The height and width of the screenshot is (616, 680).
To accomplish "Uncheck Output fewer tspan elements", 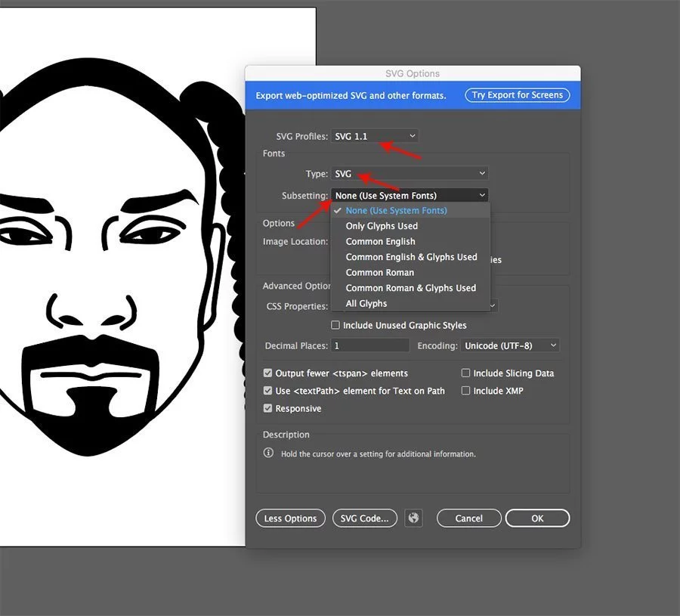I will pos(268,373).
